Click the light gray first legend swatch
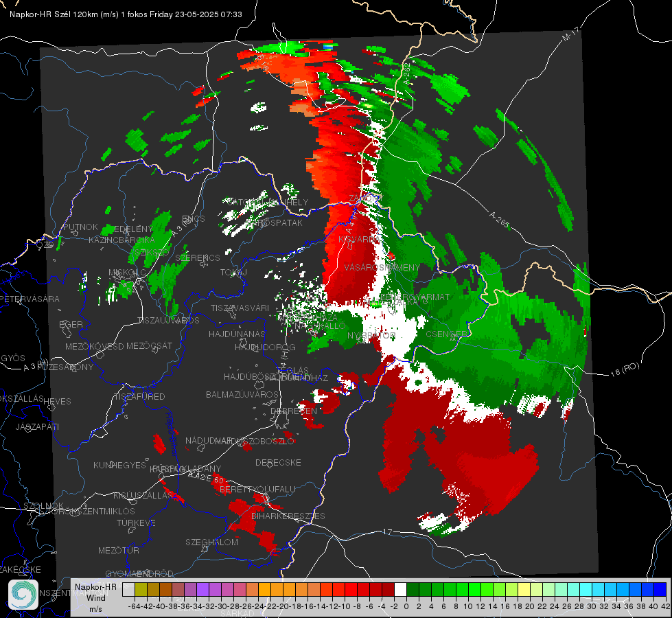 (128, 589)
